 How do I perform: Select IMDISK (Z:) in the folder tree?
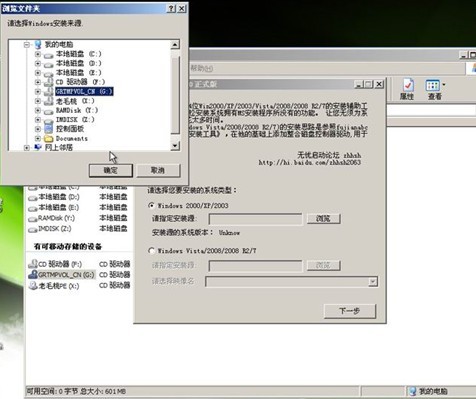(x=75, y=119)
